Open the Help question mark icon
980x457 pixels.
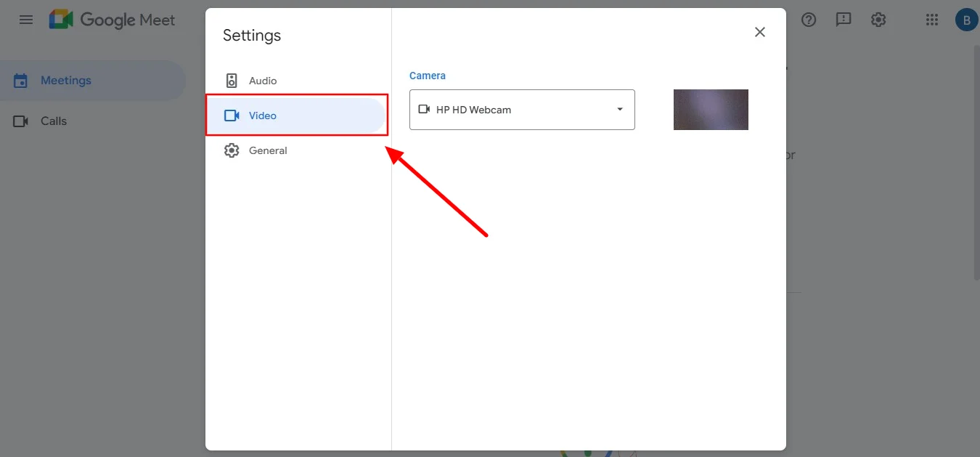809,20
